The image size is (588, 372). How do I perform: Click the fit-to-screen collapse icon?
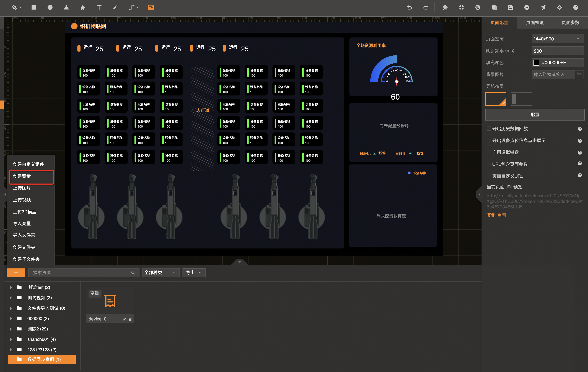point(461,8)
